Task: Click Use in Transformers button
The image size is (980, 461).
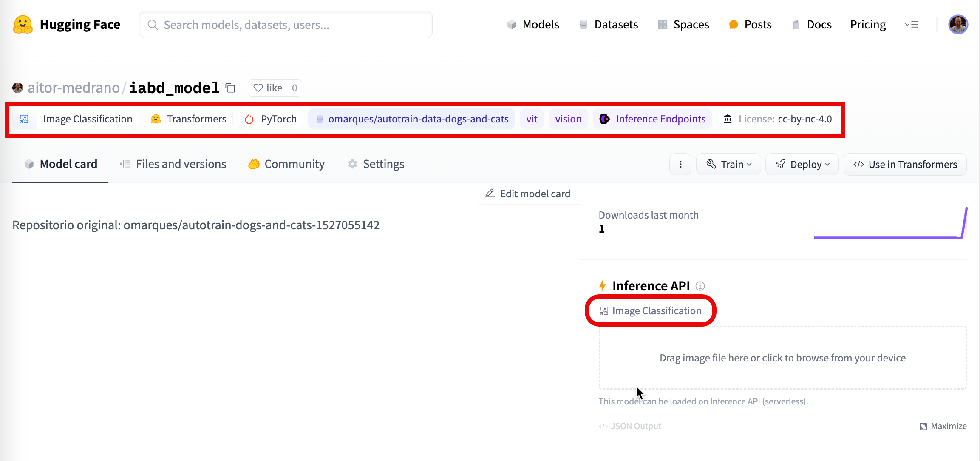Action: 905,165
